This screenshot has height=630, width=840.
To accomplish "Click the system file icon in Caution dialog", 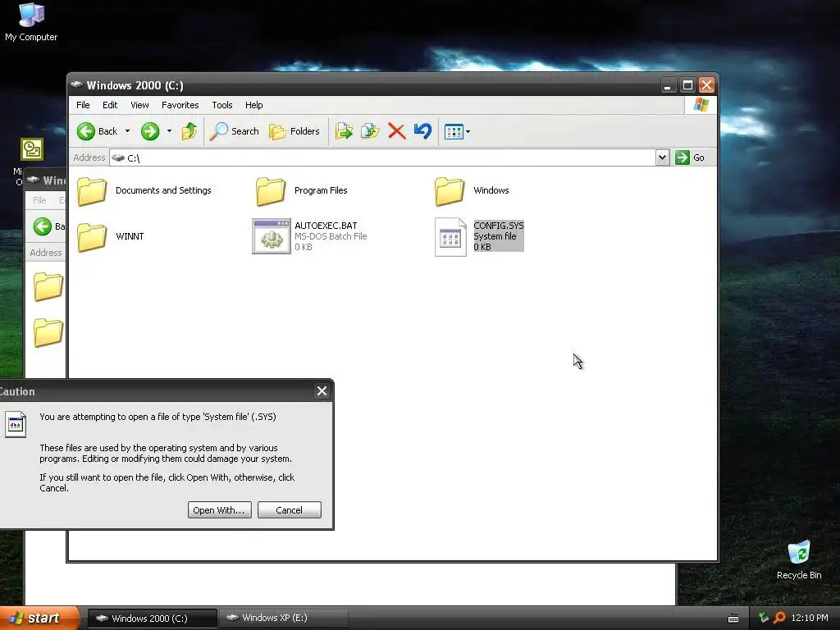I will (16, 424).
